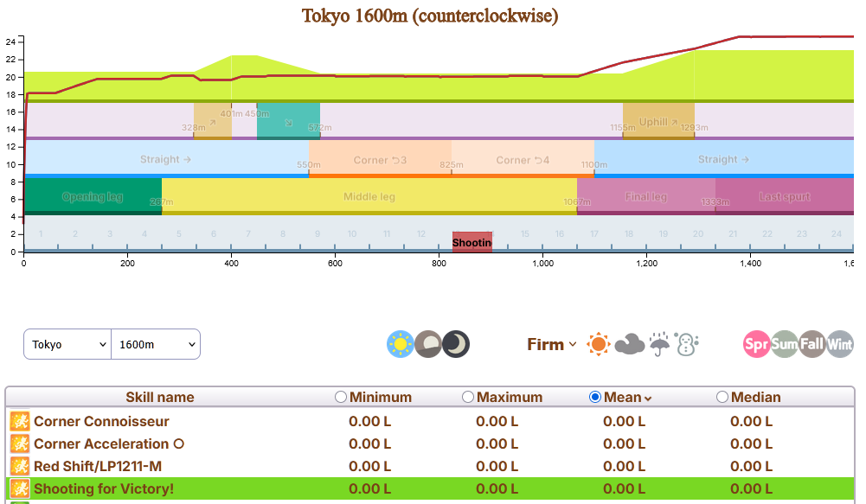Screen dimensions: 866x504
Task: Select Spring season badge
Action: click(x=757, y=344)
